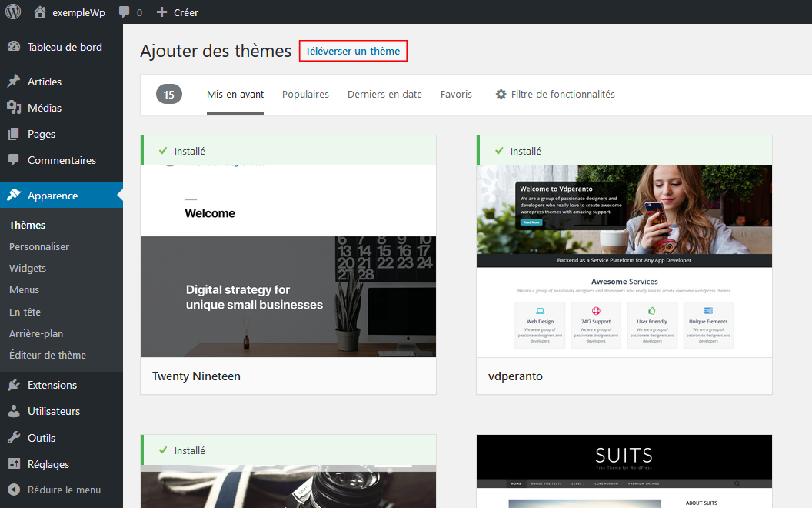Click Téléverser un thème button
Viewport: 812px width, 508px height.
[353, 51]
